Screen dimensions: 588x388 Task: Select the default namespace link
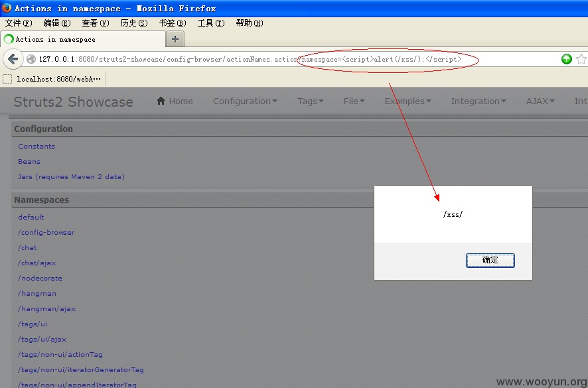pos(31,217)
